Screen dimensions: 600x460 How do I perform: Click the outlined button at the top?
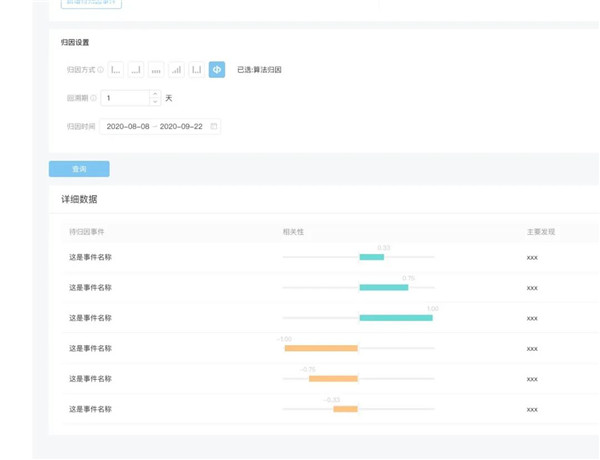91,3
